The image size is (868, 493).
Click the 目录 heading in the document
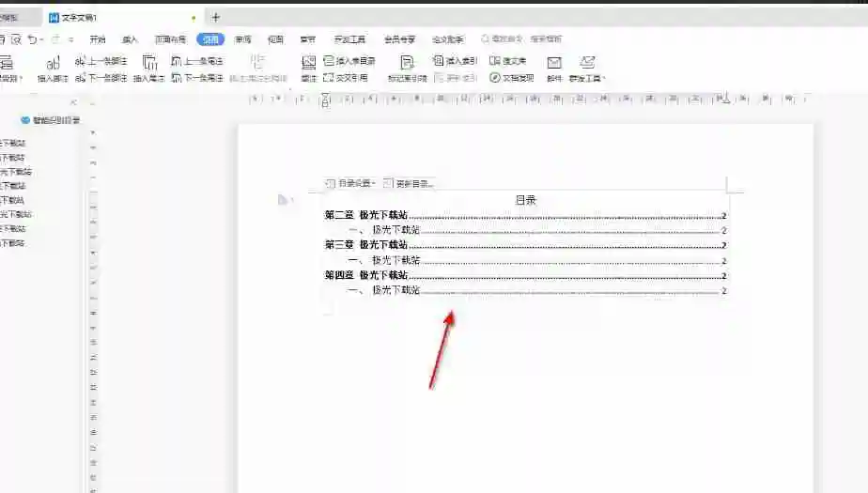point(526,200)
